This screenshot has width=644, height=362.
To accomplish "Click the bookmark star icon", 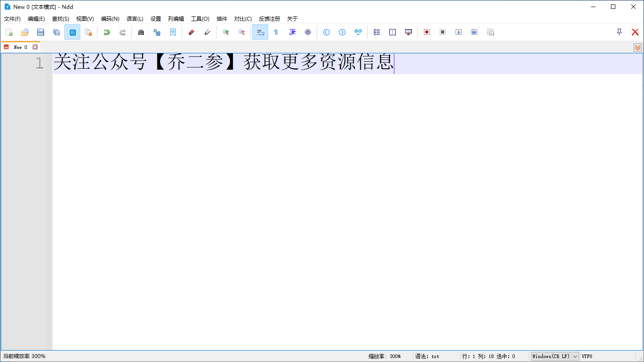I will (173, 32).
